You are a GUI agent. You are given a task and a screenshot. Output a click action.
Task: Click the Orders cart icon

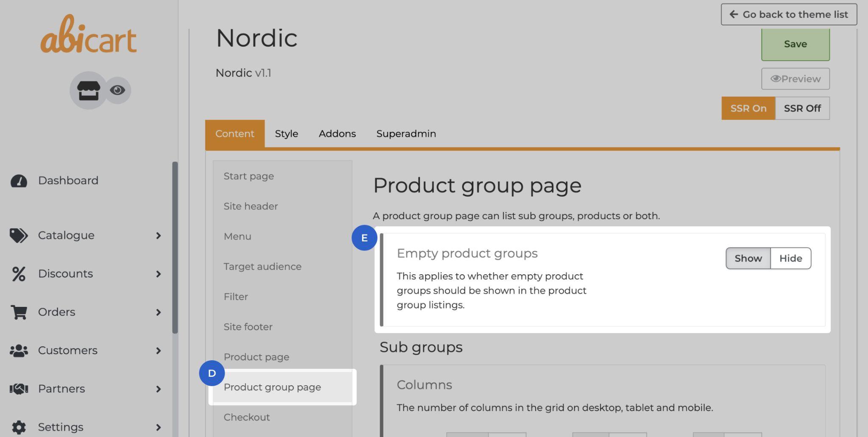point(19,312)
